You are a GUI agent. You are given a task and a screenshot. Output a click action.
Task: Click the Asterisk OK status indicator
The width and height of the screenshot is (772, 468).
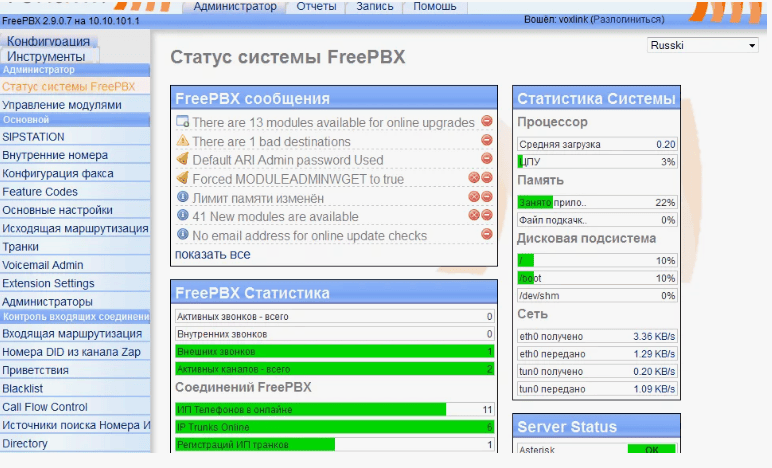tap(651, 450)
